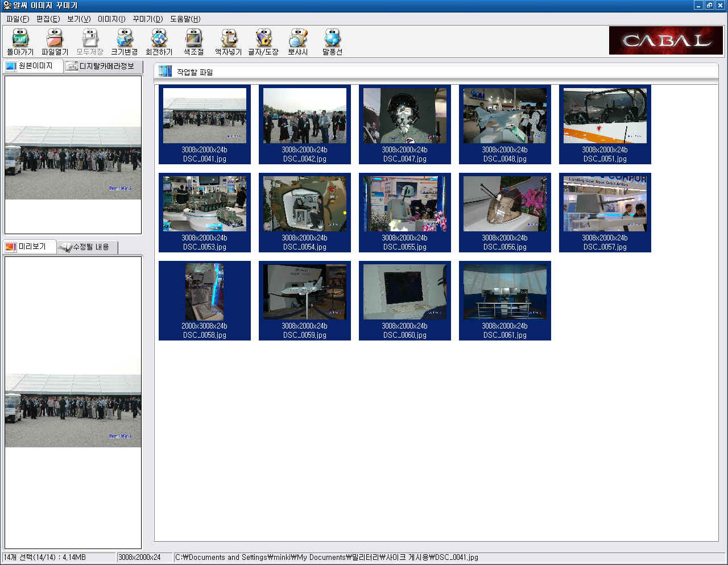Image resolution: width=728 pixels, height=565 pixels.
Task: Select thumbnail DSC_0048.jpg
Action: [505, 124]
